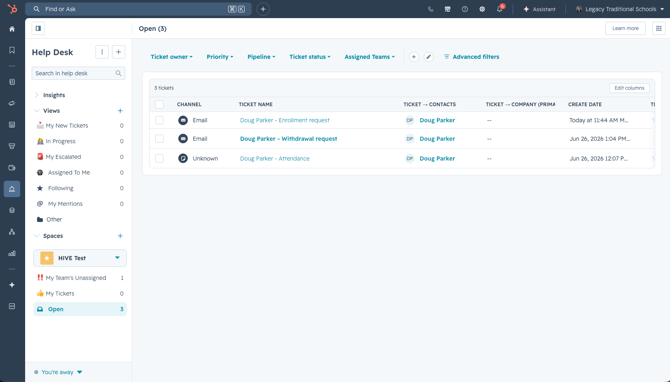
Task: Click the Unknown channel icon for Attendance ticket
Action: pos(183,159)
